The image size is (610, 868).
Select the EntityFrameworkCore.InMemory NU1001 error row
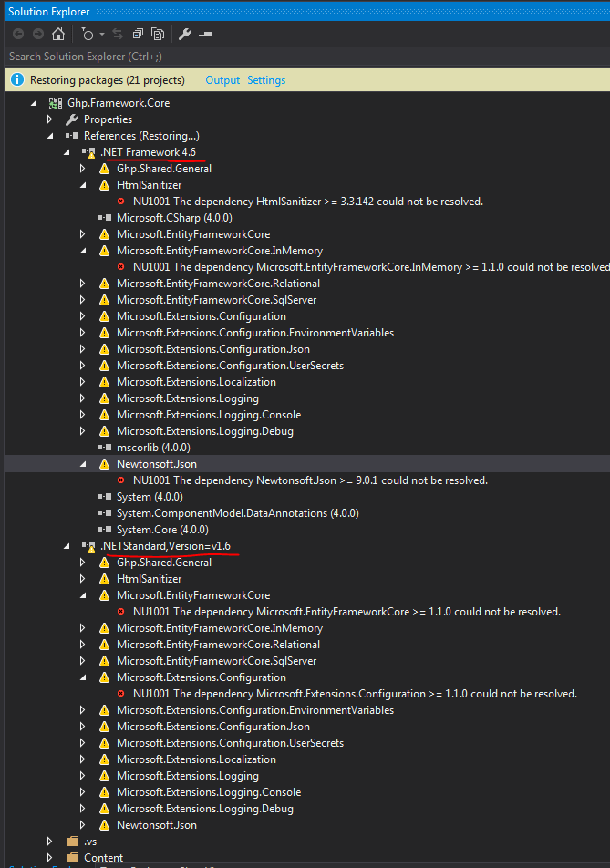point(371,267)
